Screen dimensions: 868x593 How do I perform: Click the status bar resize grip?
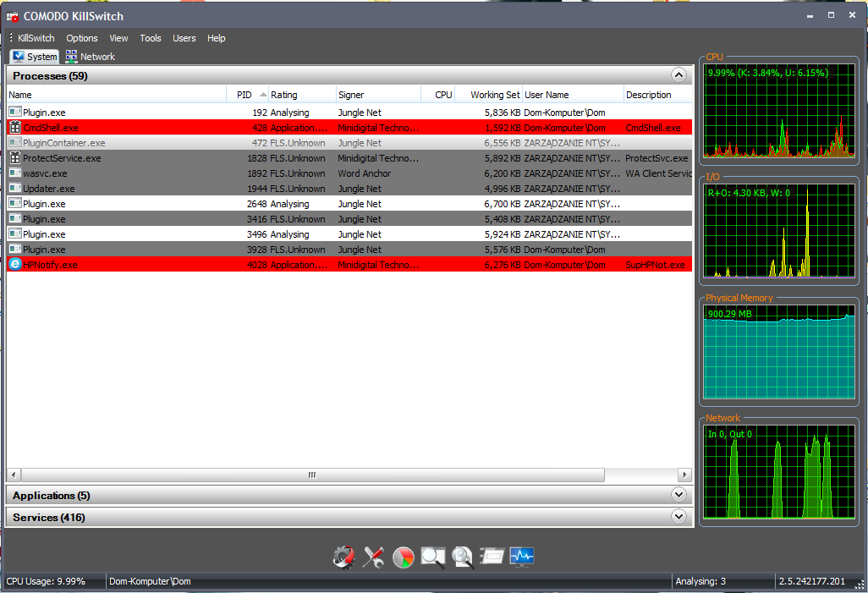pyautogui.click(x=860, y=585)
